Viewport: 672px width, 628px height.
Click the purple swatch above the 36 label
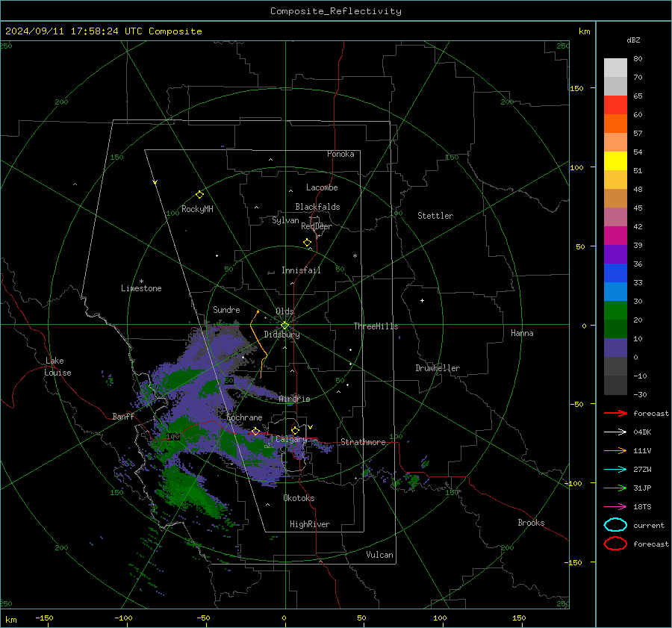[615, 254]
